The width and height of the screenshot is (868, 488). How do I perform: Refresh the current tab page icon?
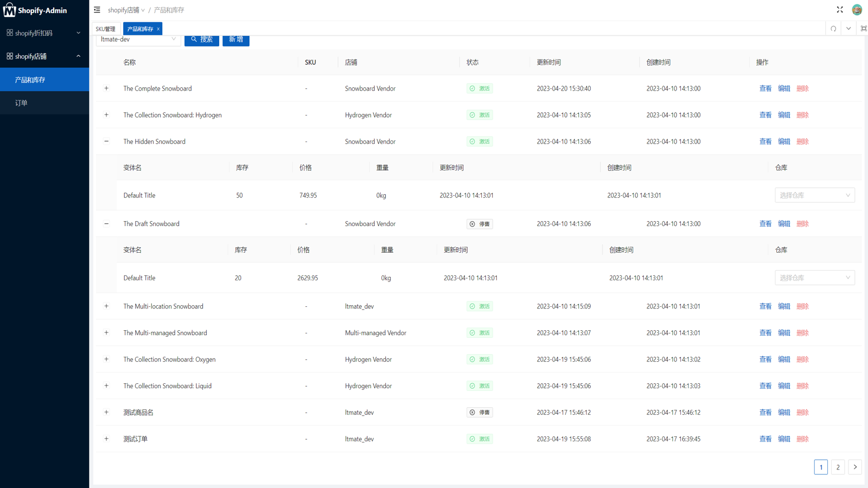833,29
